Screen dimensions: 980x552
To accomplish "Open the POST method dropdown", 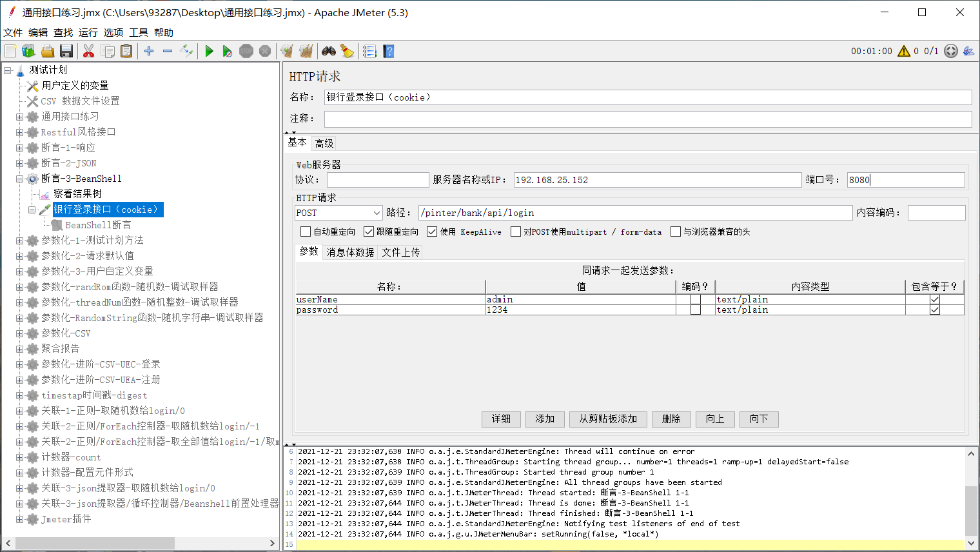I will (338, 213).
